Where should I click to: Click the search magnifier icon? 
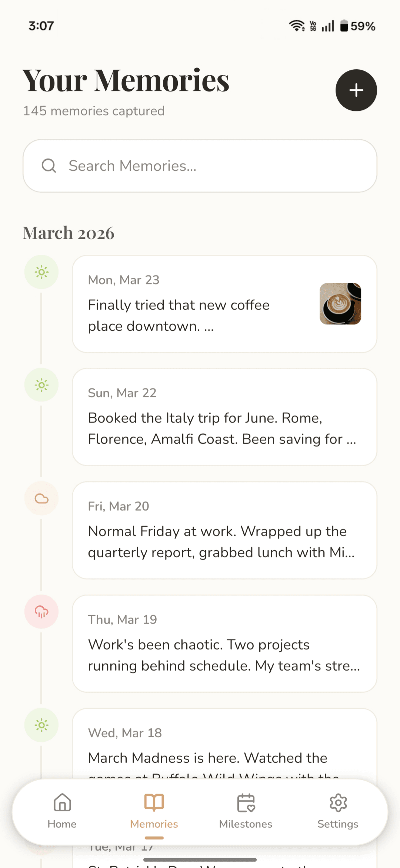(49, 166)
